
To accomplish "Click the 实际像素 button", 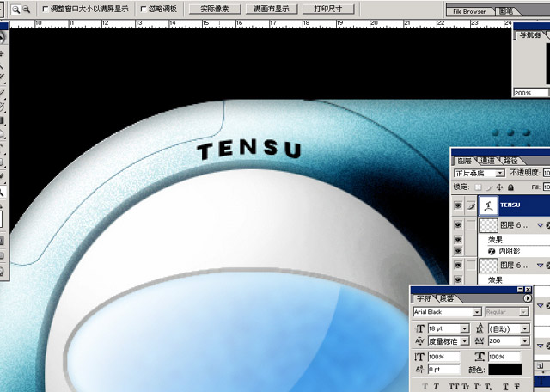I will pyautogui.click(x=215, y=9).
